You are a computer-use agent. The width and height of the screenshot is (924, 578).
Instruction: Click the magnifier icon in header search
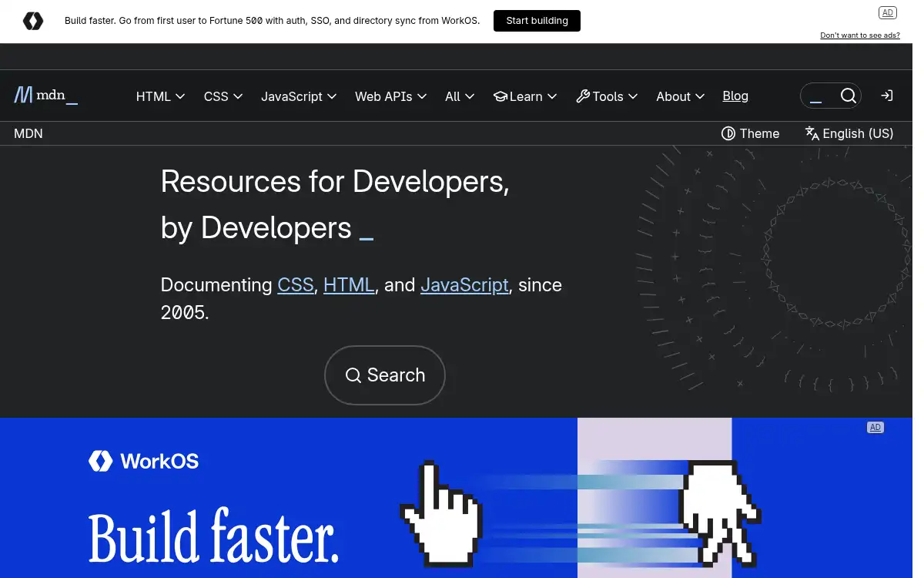click(849, 96)
